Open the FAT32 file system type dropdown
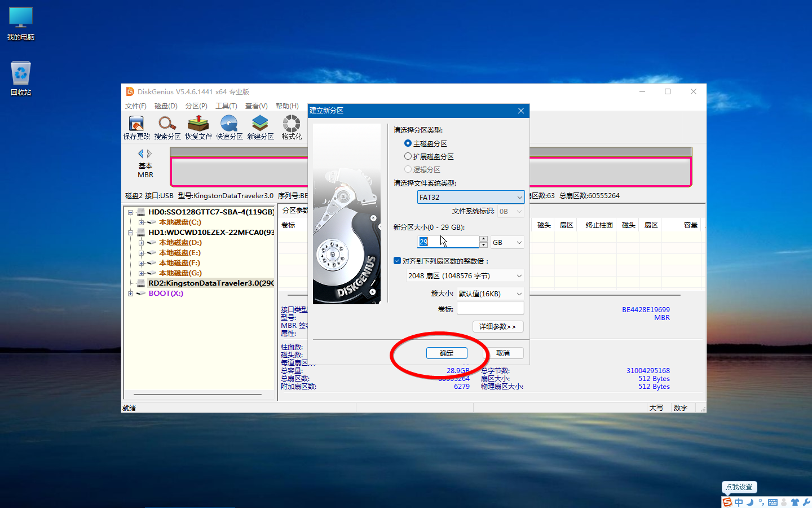This screenshot has height=508, width=812. [x=471, y=197]
